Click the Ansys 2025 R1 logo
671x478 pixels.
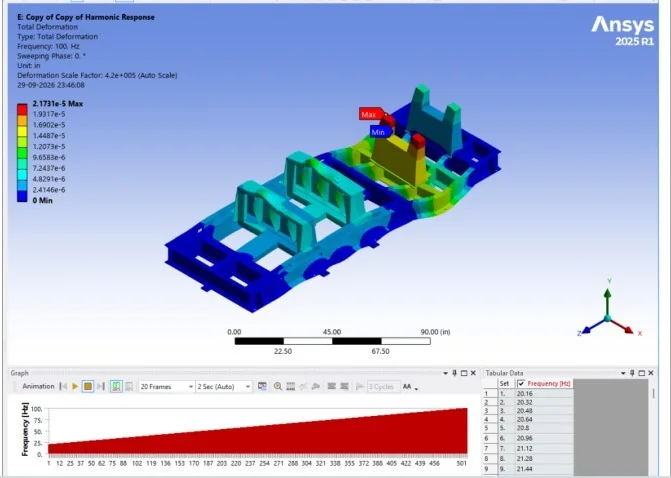pyautogui.click(x=623, y=31)
